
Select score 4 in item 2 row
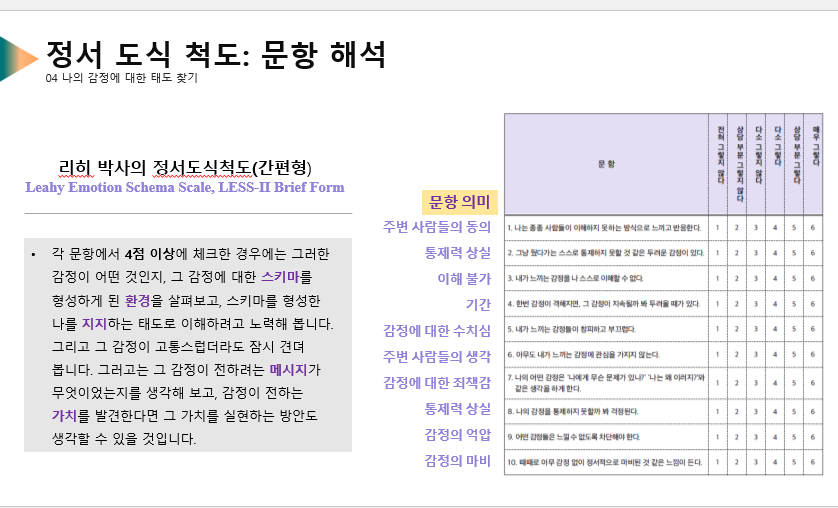(775, 253)
